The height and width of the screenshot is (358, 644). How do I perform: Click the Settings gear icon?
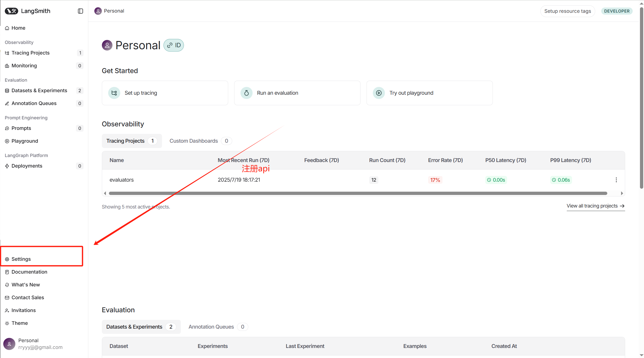7,259
